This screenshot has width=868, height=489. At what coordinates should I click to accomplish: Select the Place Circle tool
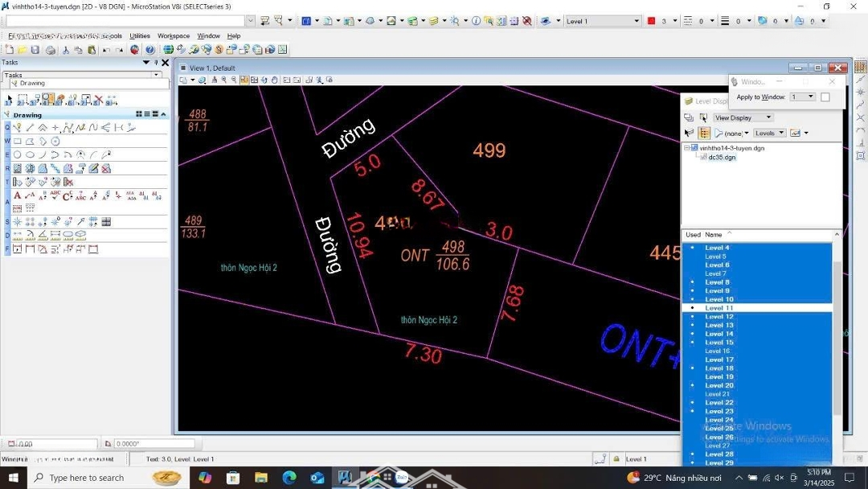point(18,154)
